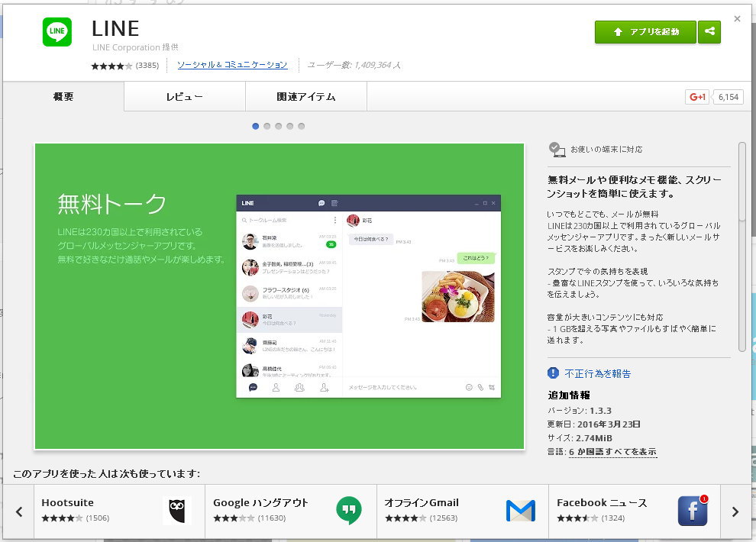
Task: Click the ユーザー数: 1,409,364 人 text
Action: [x=354, y=65]
